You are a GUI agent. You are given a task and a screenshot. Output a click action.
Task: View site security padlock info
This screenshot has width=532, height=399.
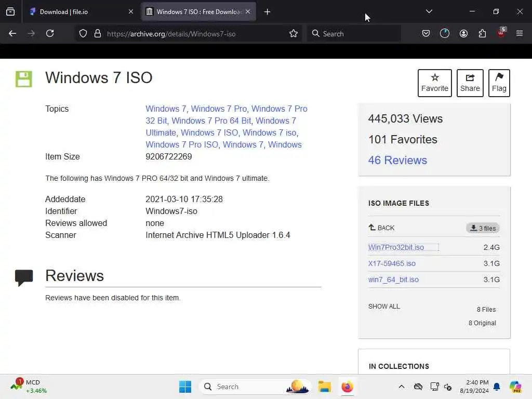(x=98, y=34)
